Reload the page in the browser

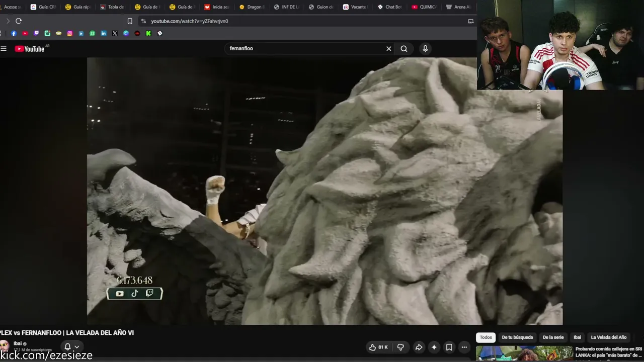pos(19,21)
